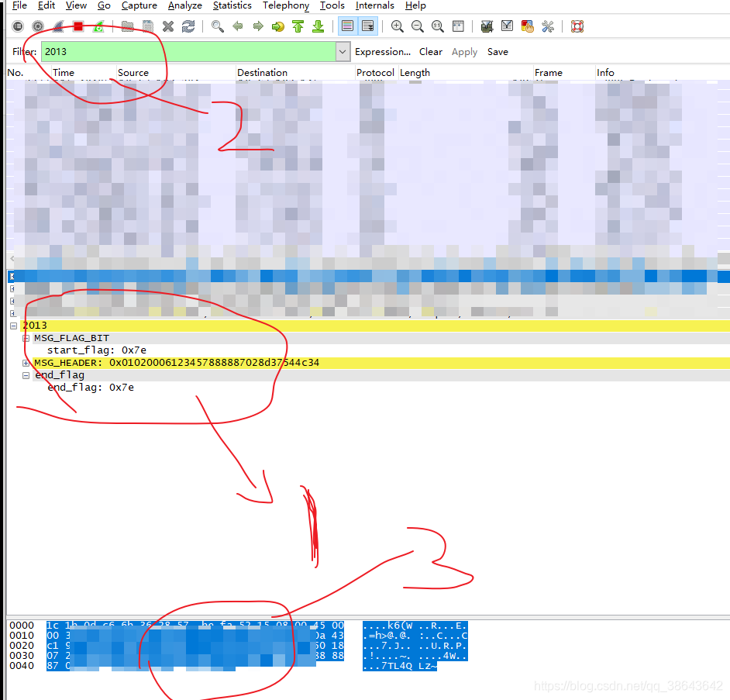
Task: Expand the MSG_FLAG_BIT tree node
Action: [26, 338]
